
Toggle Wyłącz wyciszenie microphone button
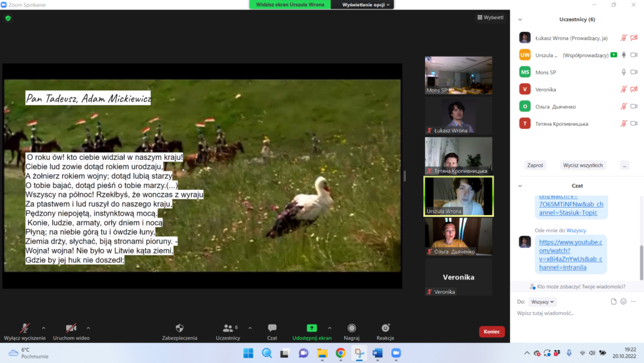pyautogui.click(x=25, y=328)
